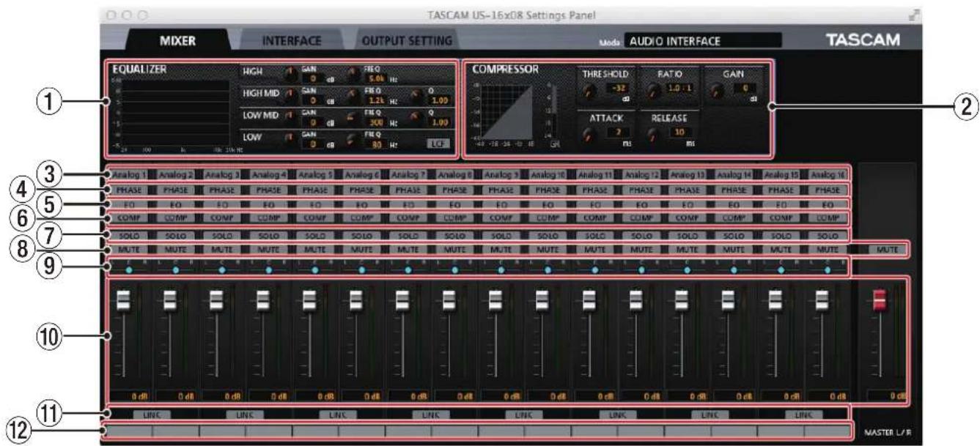Open the OUTPUT SETTING tab
Viewport: 980px width, 446px height.
407,41
